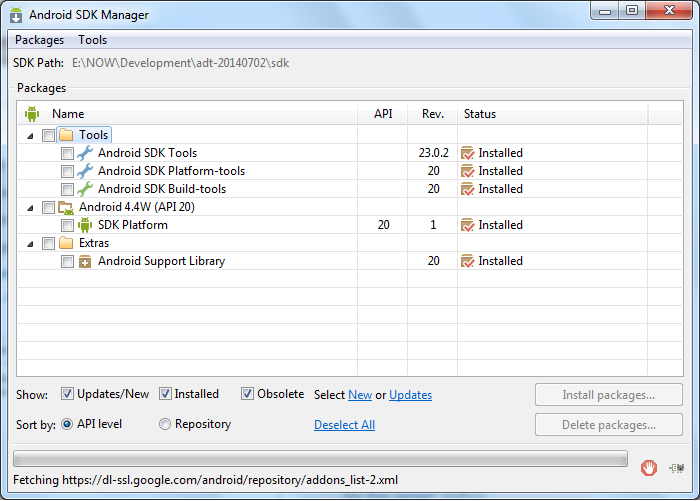Click the show log window icon

tap(677, 466)
